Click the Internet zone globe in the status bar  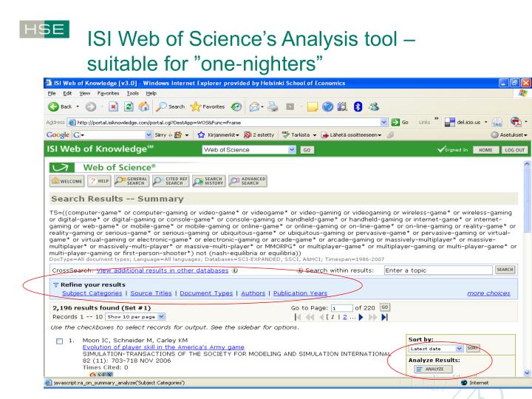(x=464, y=383)
